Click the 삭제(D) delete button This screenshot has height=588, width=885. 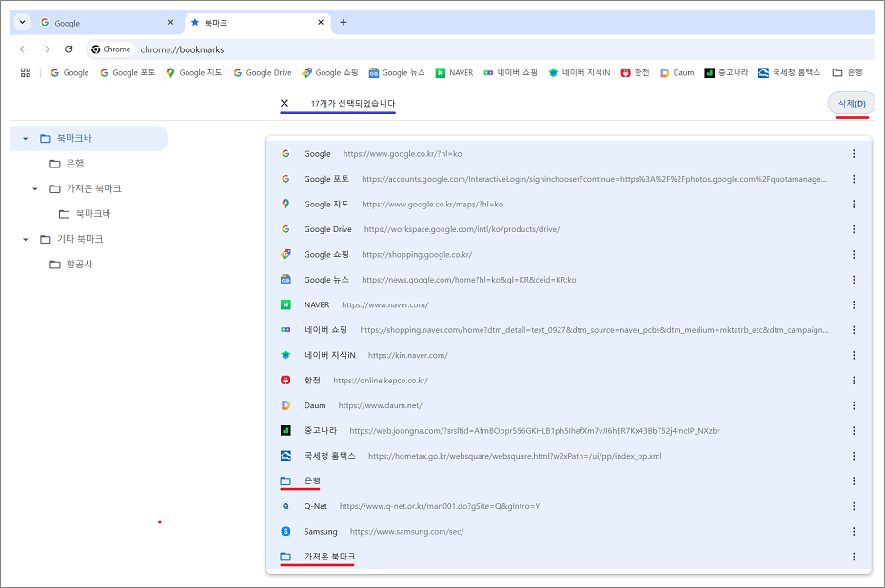(x=851, y=104)
